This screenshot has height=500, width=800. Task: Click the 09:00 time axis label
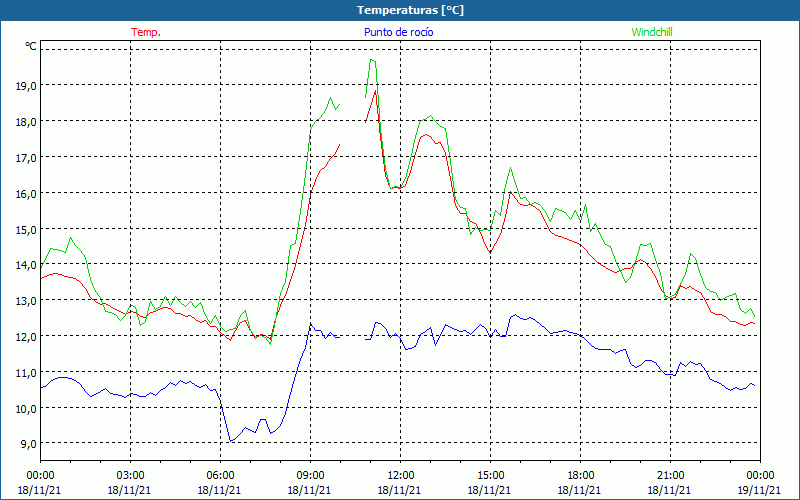pos(310,476)
